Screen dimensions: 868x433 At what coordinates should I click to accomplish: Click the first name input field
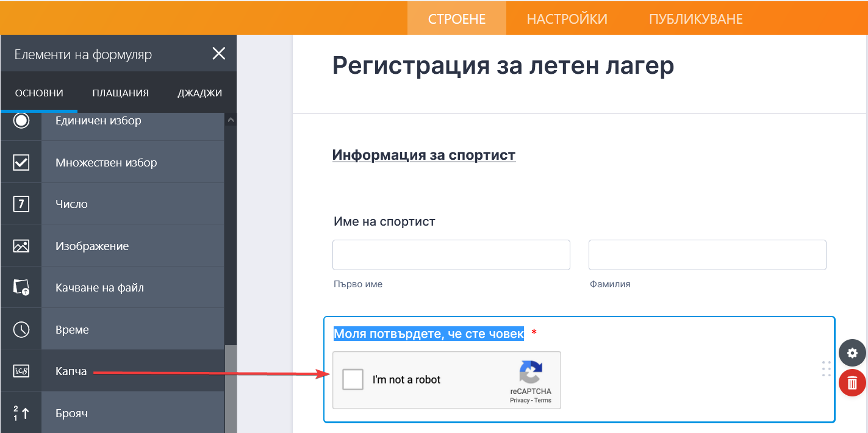click(451, 255)
